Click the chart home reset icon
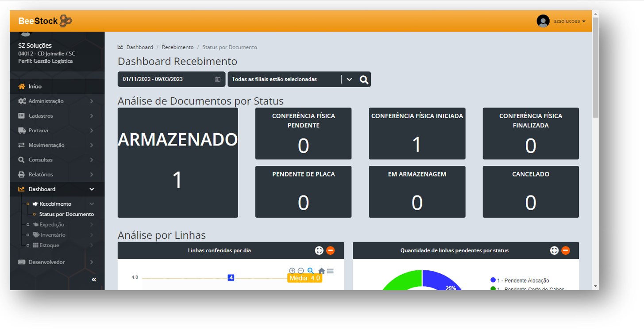 [321, 271]
